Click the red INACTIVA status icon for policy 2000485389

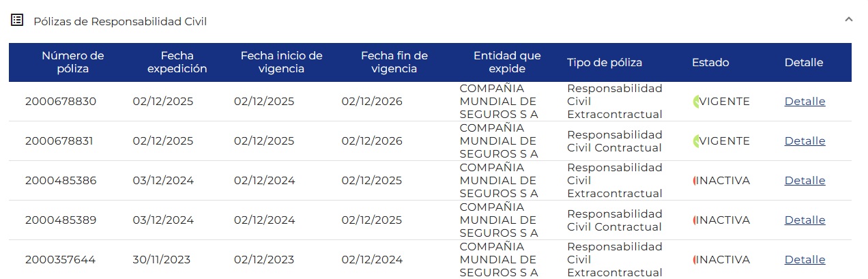[695, 220]
